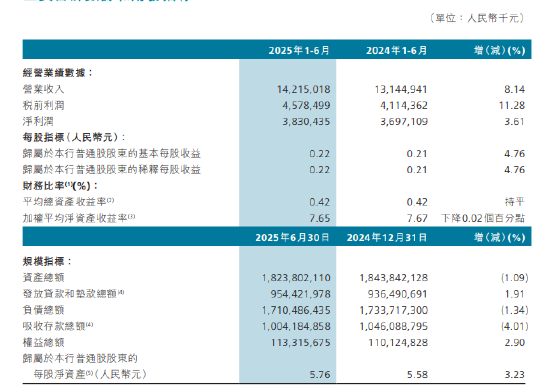
Task: Select the 經營業績數據 section heading
Action: click(58, 73)
